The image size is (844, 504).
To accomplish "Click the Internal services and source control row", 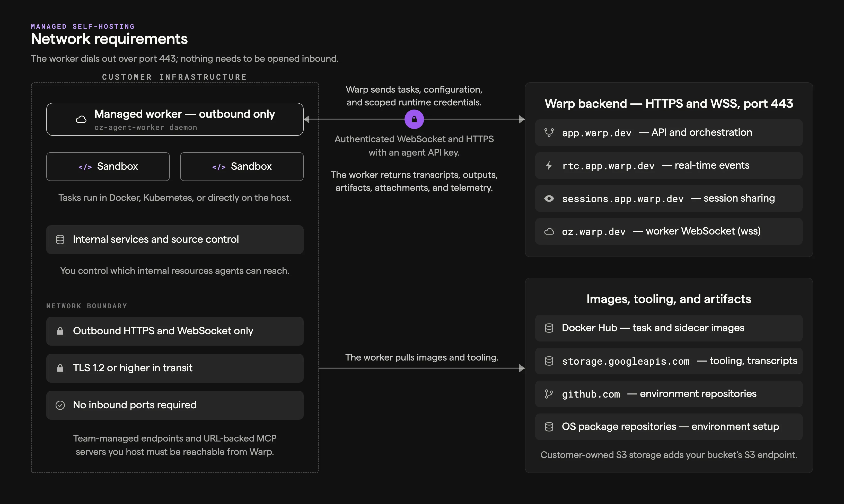I will point(175,239).
